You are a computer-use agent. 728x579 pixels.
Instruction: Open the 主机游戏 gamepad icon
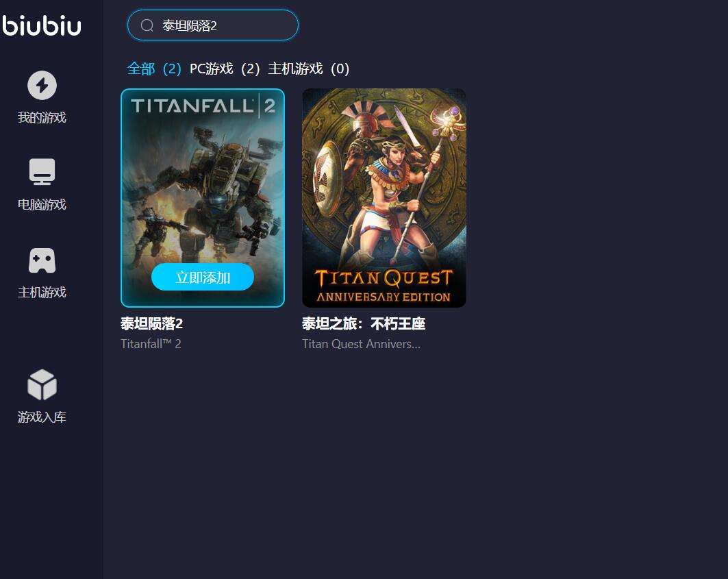[x=42, y=260]
